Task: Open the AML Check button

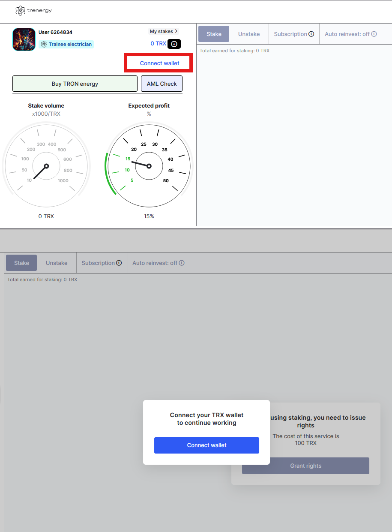Action: [x=162, y=84]
